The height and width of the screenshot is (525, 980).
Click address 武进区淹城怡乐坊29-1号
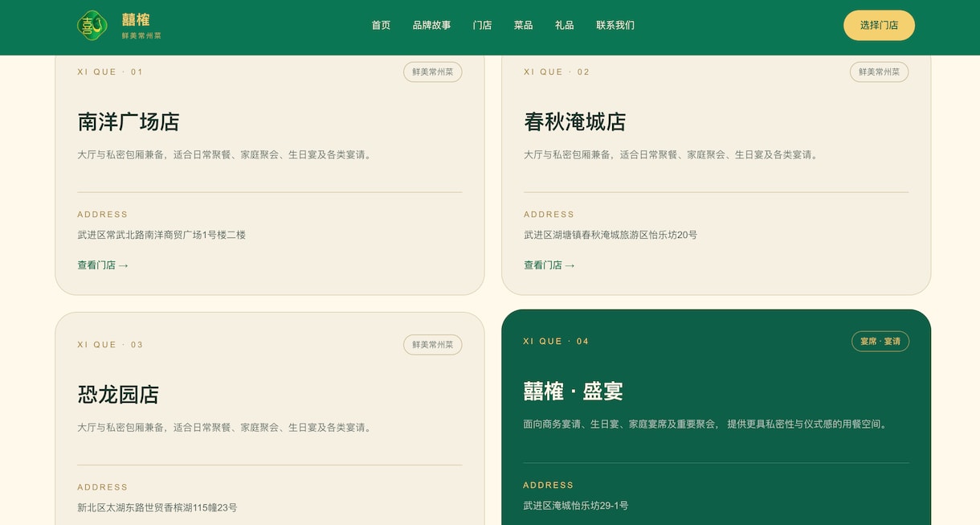(576, 505)
